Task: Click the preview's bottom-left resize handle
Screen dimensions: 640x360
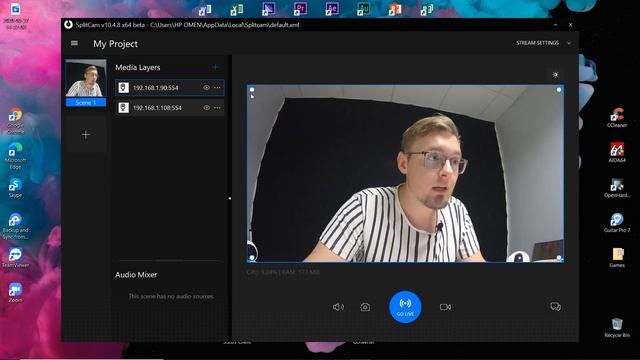Action: (x=252, y=258)
